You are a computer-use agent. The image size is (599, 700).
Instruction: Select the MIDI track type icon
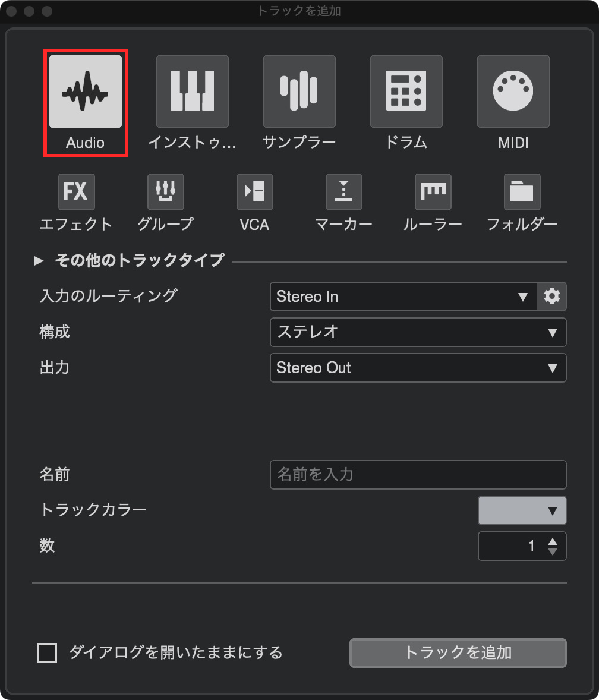click(x=513, y=92)
